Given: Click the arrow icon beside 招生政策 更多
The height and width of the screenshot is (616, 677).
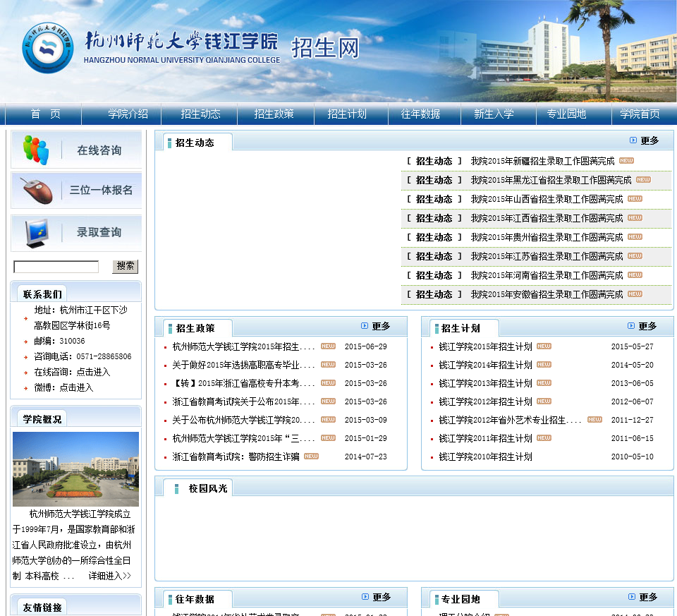Looking at the screenshot, I should (365, 326).
